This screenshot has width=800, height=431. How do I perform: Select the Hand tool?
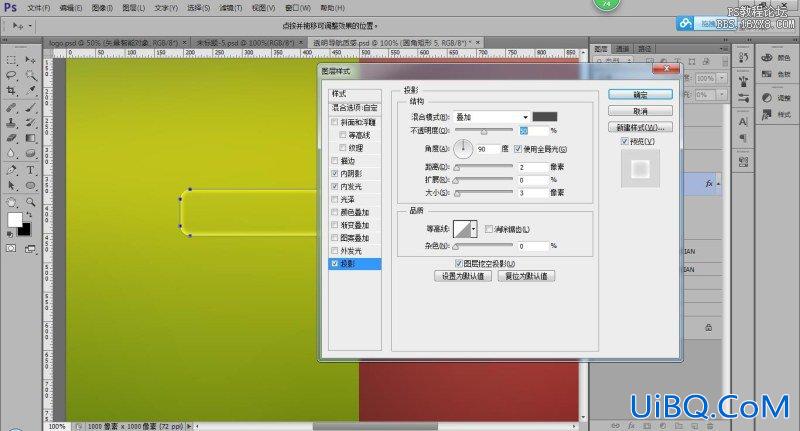point(11,202)
